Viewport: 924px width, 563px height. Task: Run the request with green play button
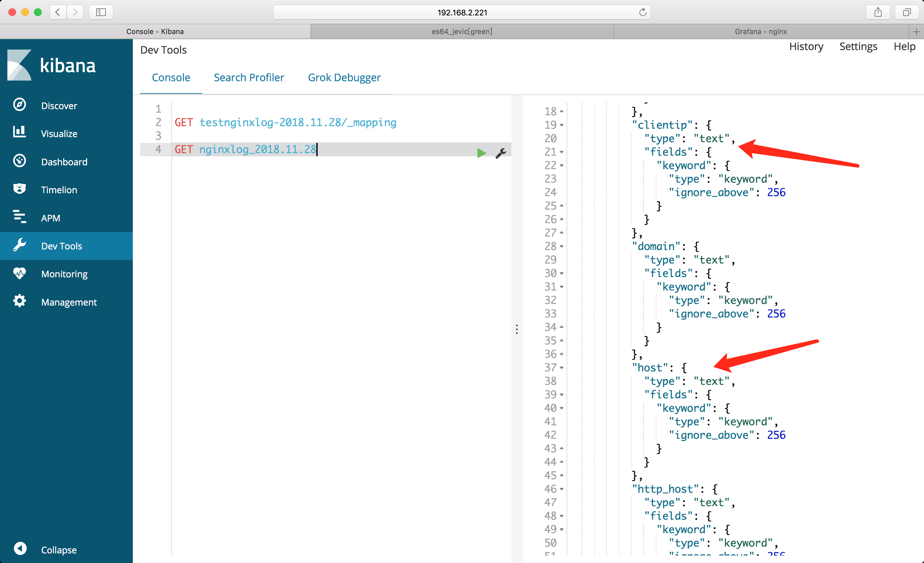[x=481, y=153]
